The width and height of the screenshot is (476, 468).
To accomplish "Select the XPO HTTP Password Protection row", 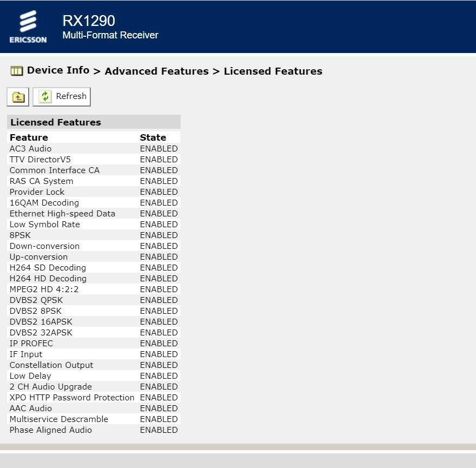I will pos(72,398).
